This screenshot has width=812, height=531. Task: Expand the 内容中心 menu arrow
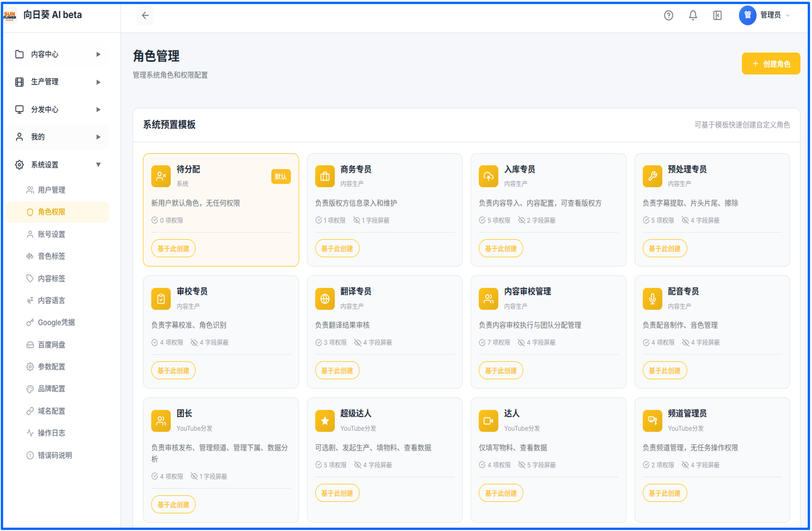pos(98,54)
